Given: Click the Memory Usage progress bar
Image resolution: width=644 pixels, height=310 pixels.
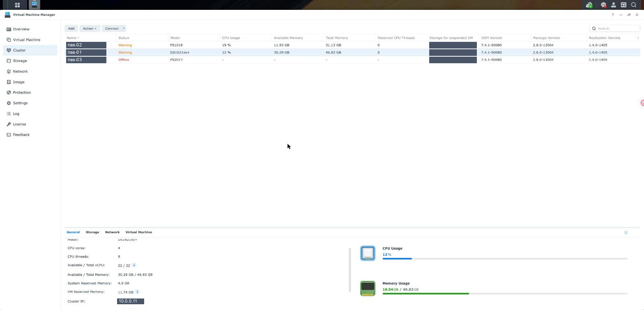Looking at the screenshot, I should tap(505, 294).
